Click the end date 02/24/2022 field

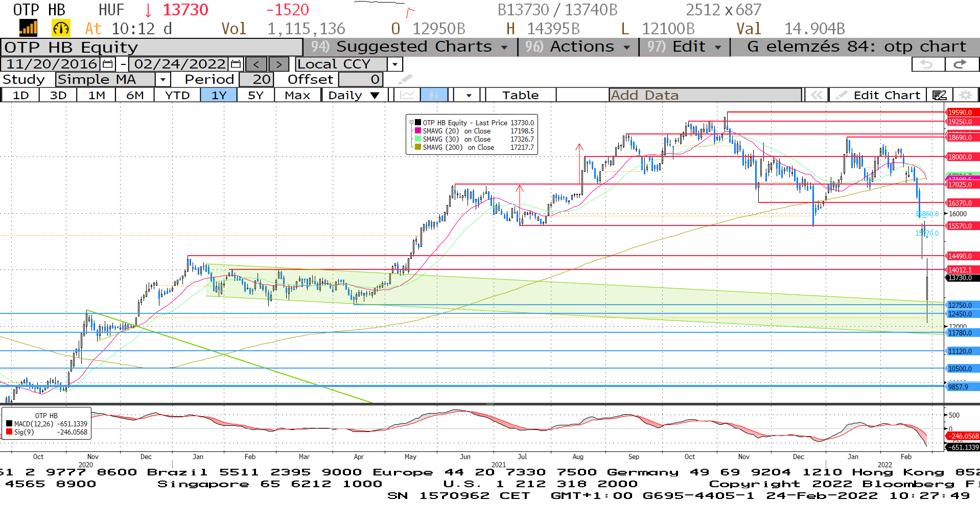(x=179, y=64)
